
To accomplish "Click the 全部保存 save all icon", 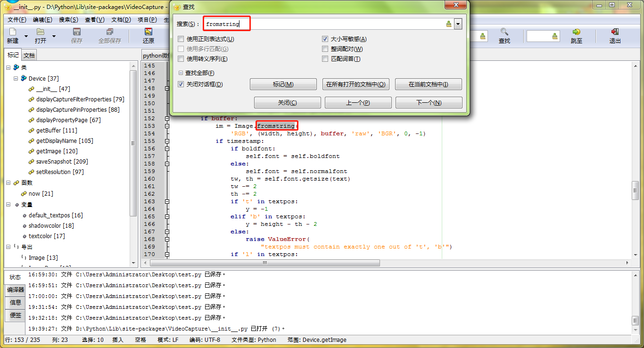I will pyautogui.click(x=110, y=32).
